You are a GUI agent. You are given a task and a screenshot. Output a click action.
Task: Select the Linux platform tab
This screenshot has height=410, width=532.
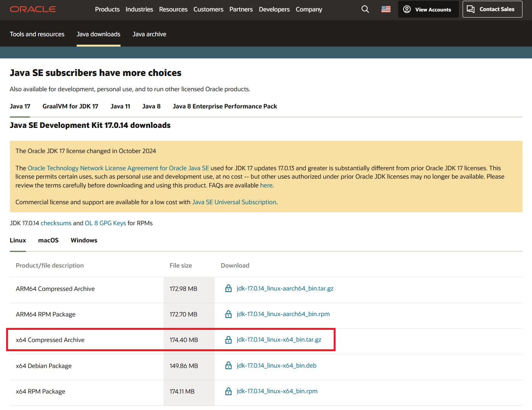[x=18, y=240]
